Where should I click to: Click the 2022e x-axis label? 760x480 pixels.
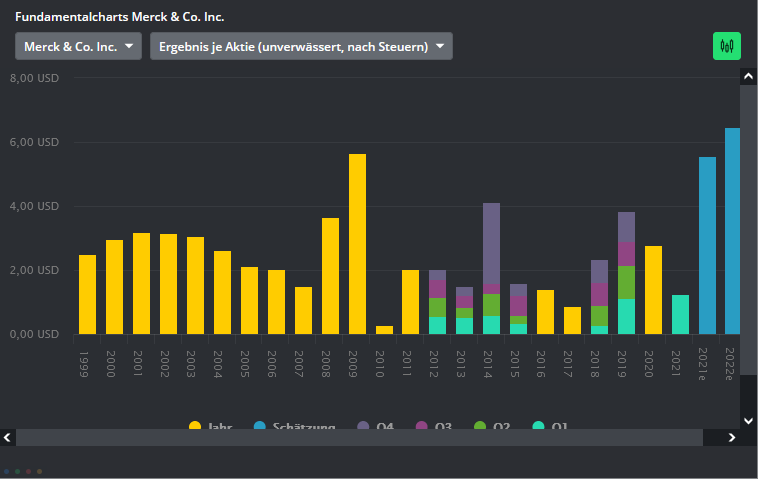pos(729,364)
